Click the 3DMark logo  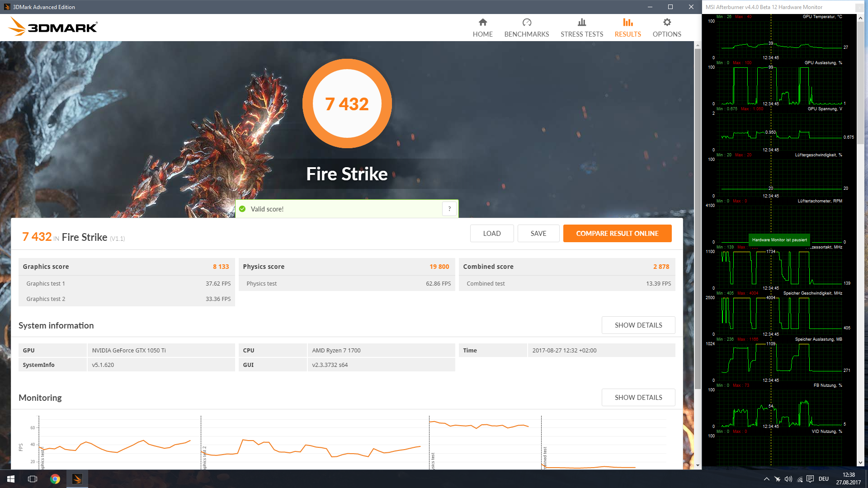click(x=53, y=27)
